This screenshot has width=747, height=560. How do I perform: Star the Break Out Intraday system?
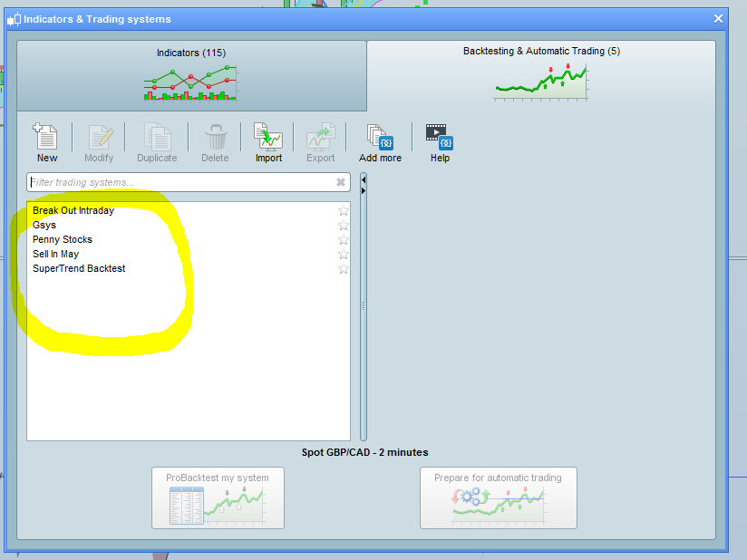point(343,210)
